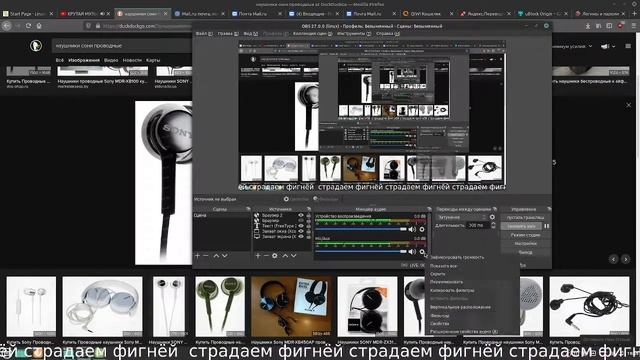Screen dimensions: 640x360
Task: Go back in the Firefox toolbar
Action: (x=7, y=26)
